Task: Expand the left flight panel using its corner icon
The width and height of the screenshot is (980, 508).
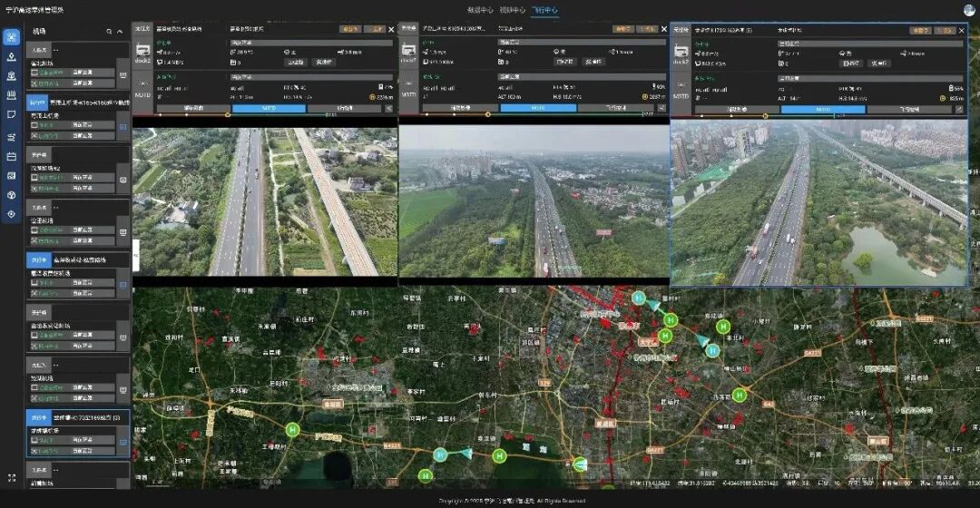Action: pyautogui.click(x=388, y=108)
